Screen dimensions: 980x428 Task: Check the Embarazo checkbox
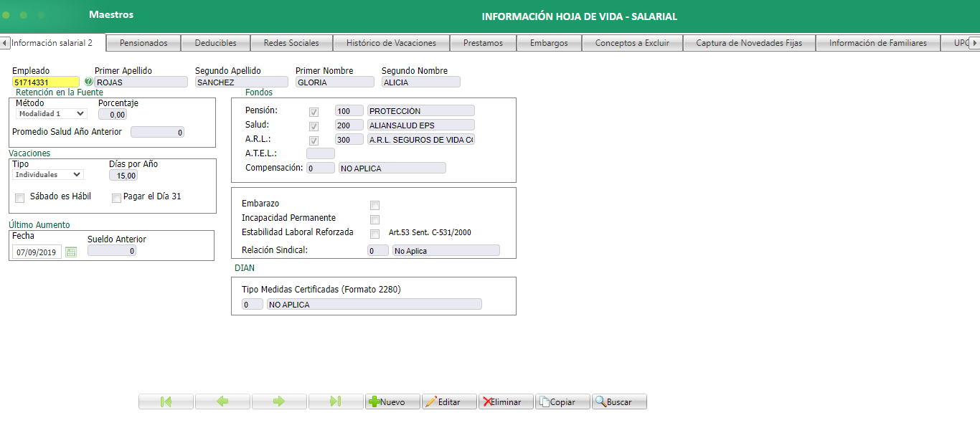[x=374, y=205]
